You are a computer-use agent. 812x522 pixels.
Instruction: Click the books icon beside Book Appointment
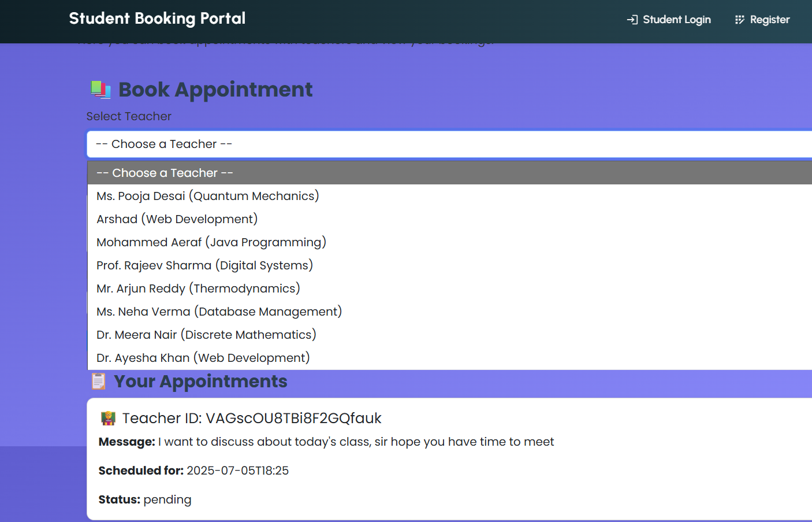[100, 90]
